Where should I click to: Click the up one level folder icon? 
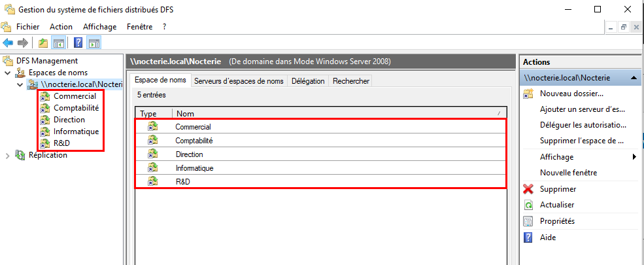point(43,43)
